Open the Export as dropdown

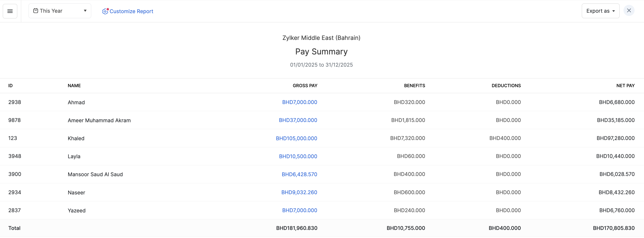[600, 11]
